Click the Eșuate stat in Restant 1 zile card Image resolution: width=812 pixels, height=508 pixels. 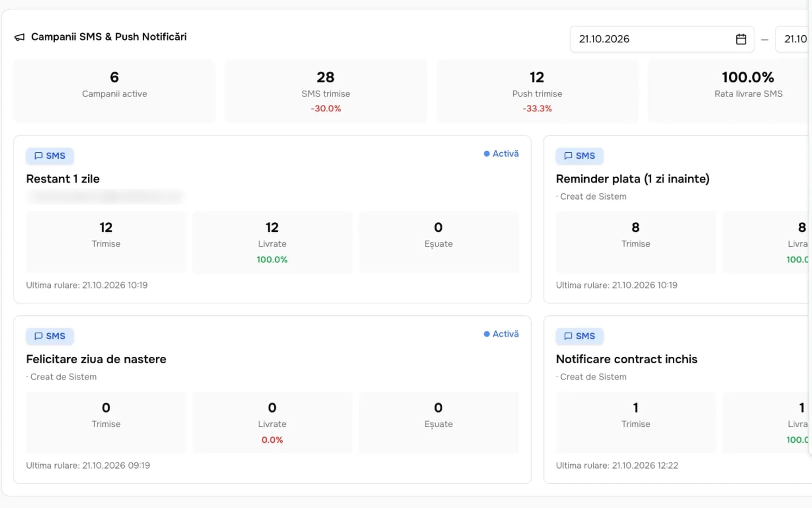point(438,242)
